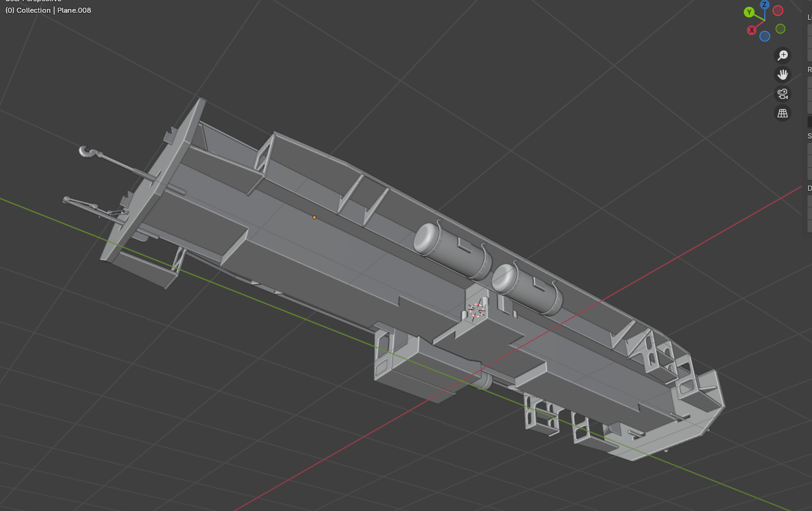Click the hand pan-view icon
The image size is (812, 511).
pyautogui.click(x=783, y=75)
